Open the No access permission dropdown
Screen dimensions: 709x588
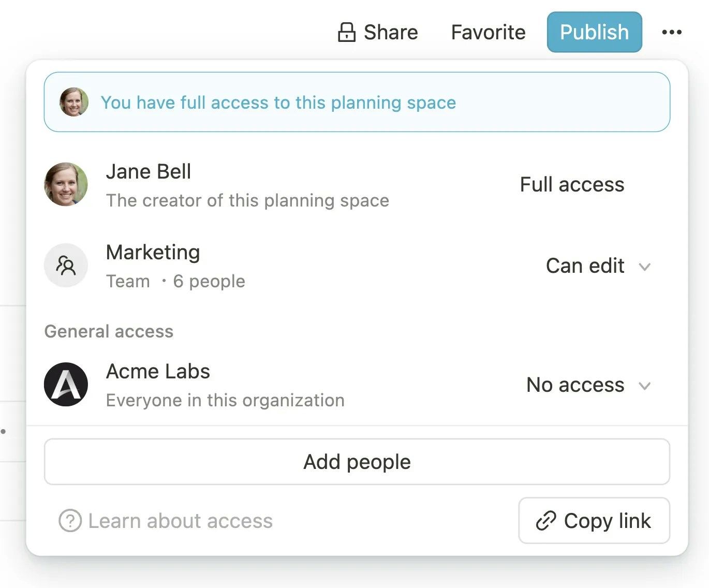tap(575, 385)
